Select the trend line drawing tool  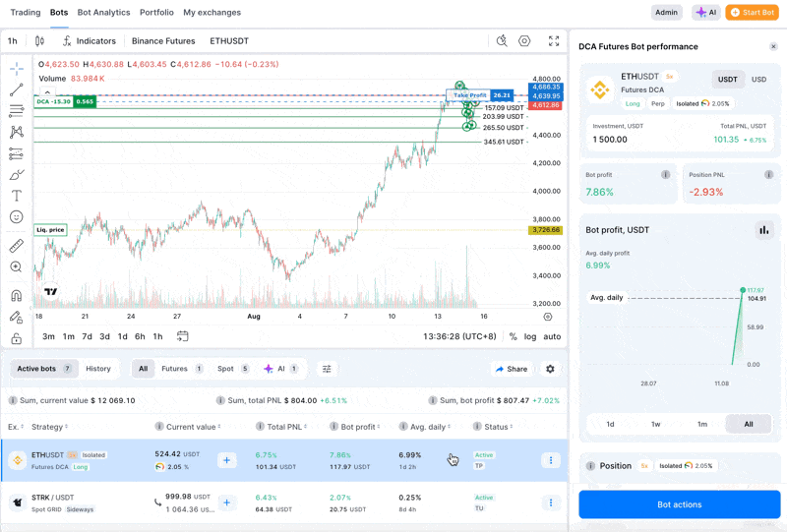point(17,90)
